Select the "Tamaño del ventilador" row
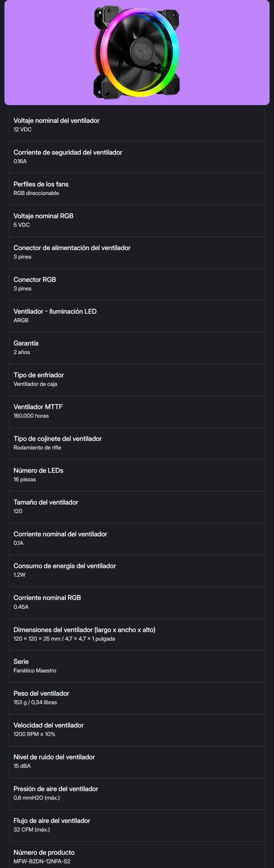The width and height of the screenshot is (274, 868). [137, 507]
